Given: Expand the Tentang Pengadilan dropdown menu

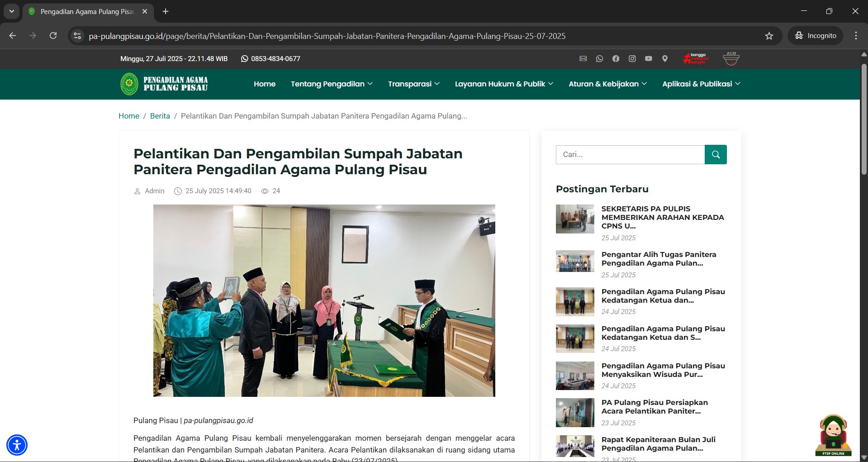Looking at the screenshot, I should [x=331, y=84].
